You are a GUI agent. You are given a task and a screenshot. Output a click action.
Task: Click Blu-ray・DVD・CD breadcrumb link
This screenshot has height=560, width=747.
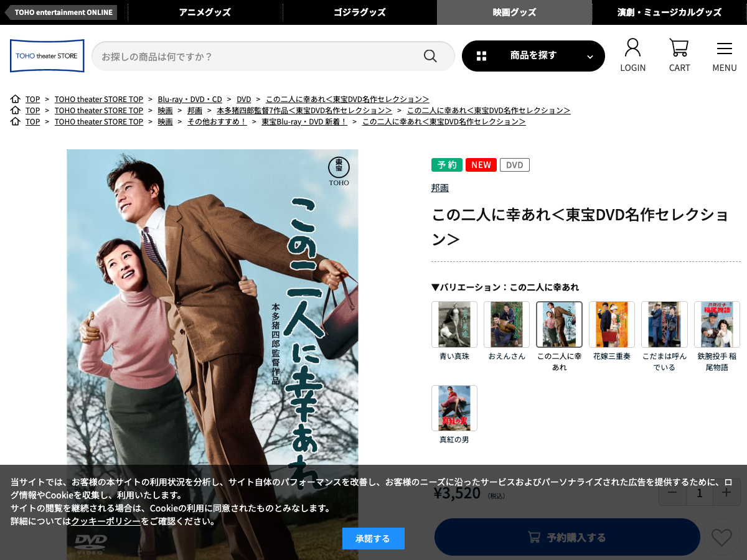190,100
